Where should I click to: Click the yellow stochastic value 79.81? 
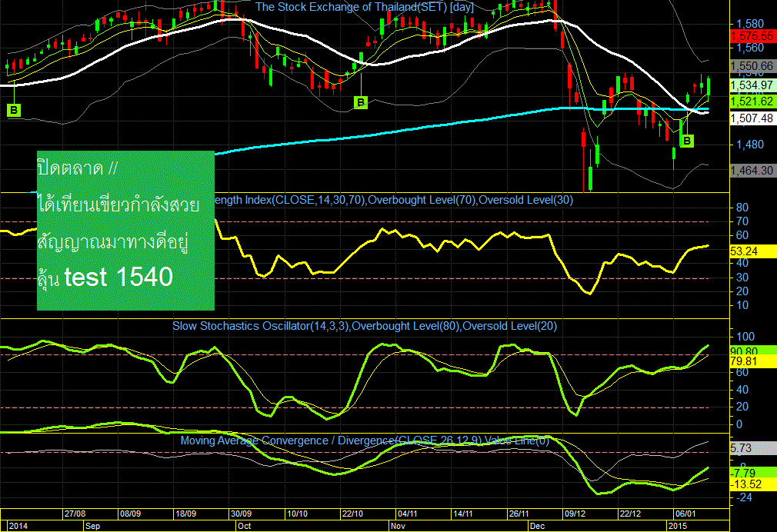[x=752, y=361]
